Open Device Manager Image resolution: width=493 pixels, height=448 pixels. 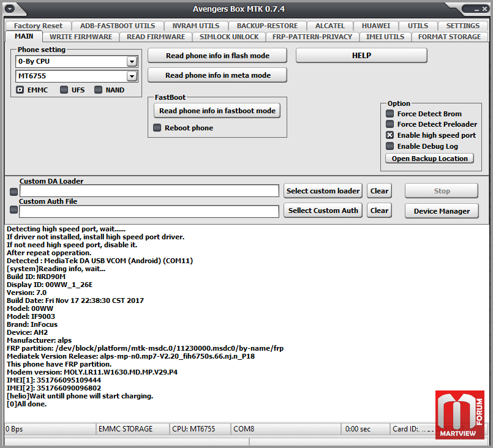tap(442, 211)
